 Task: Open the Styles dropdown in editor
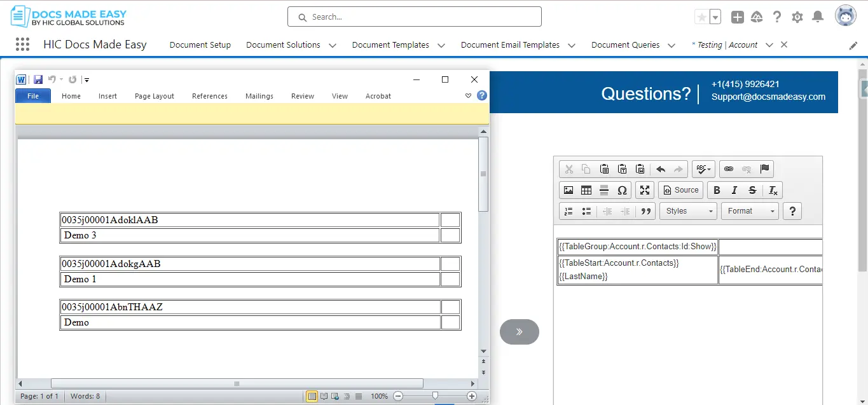coord(688,211)
